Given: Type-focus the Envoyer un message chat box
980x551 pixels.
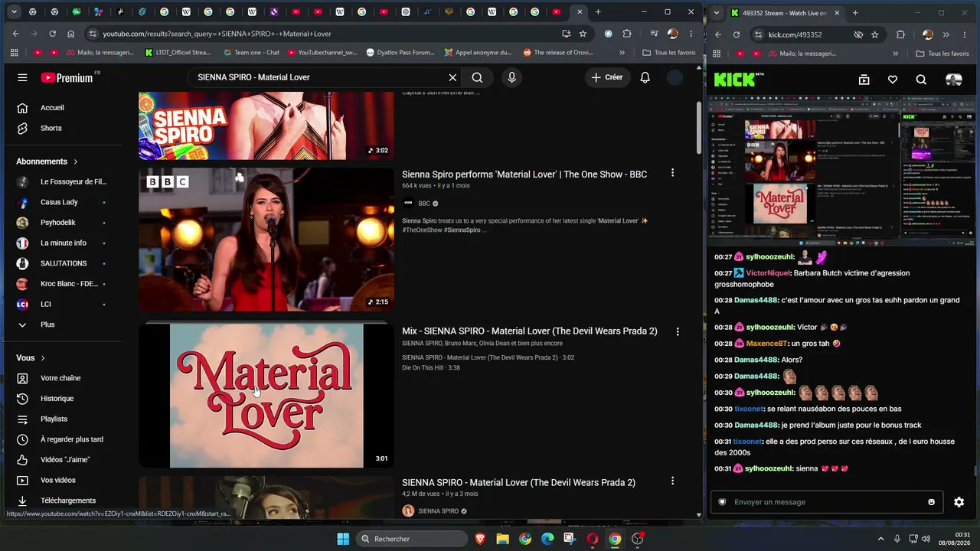Looking at the screenshot, I should [827, 502].
